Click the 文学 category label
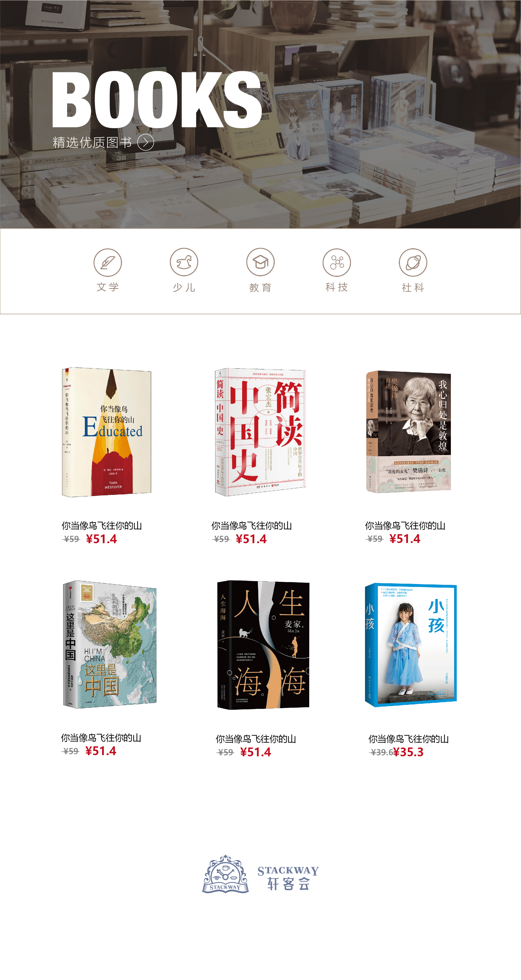 [x=108, y=287]
